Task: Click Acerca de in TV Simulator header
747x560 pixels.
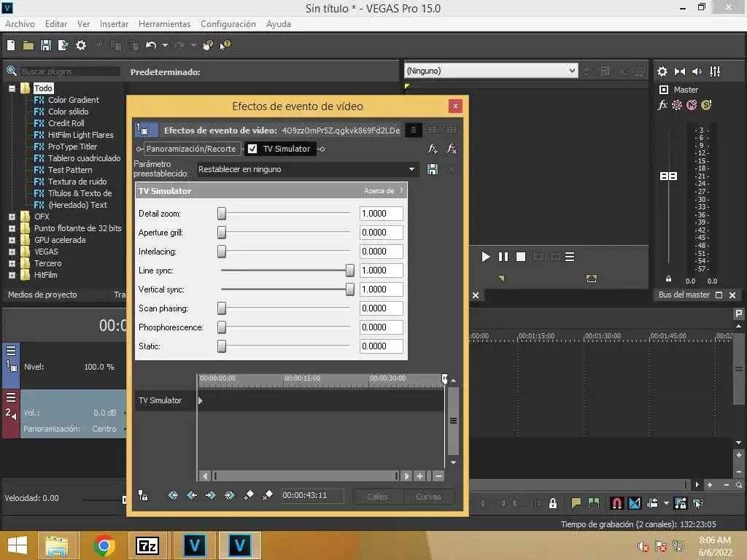Action: coord(379,191)
